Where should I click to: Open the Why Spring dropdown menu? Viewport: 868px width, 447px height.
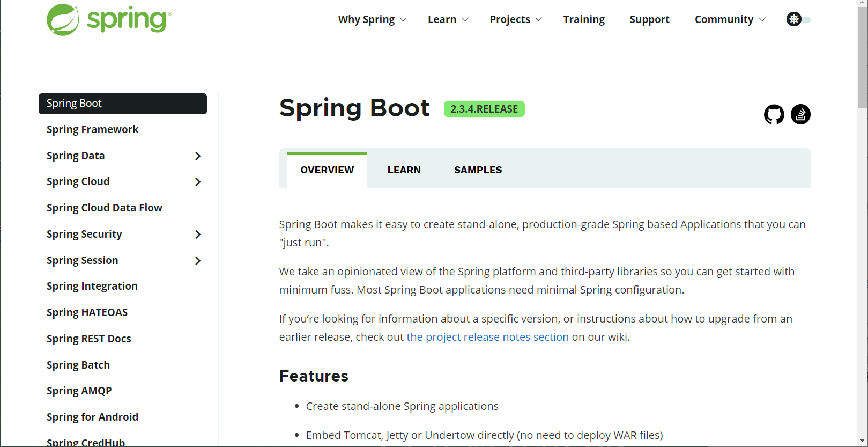[372, 19]
